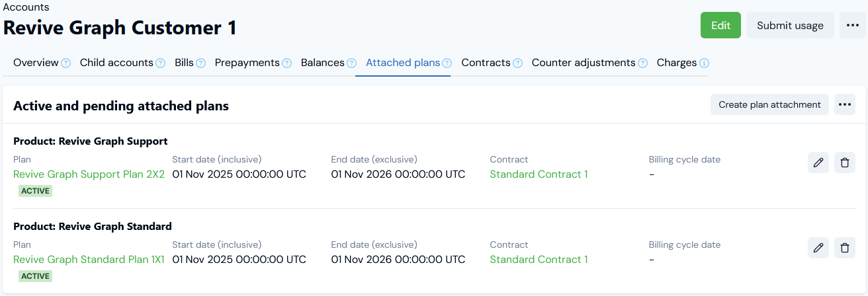Image resolution: width=868 pixels, height=296 pixels.
Task: Click help icon beside Prepayments tab
Action: click(x=286, y=63)
